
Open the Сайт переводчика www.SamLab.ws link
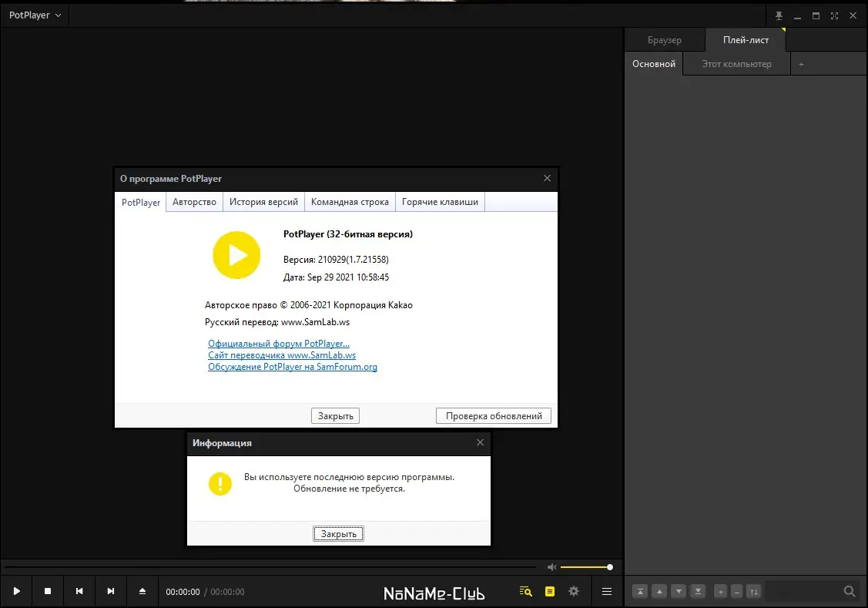[x=282, y=355]
